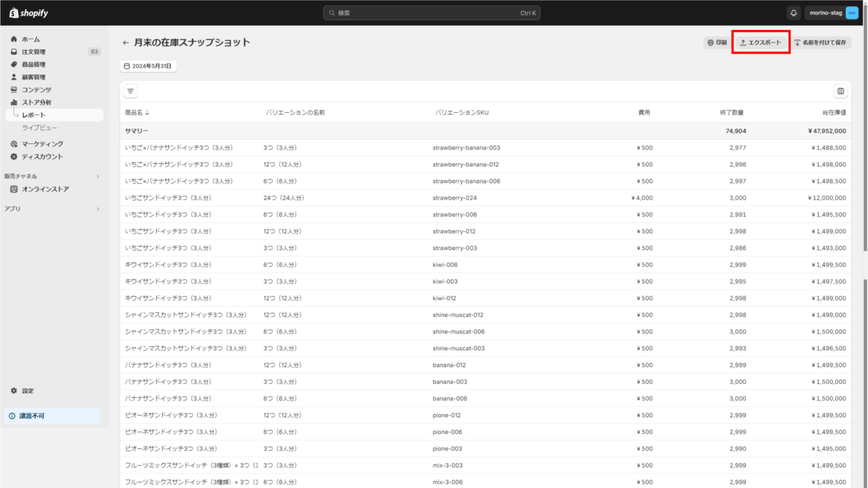This screenshot has width=868, height=488.
Task: Sort by product name column header
Action: point(137,112)
